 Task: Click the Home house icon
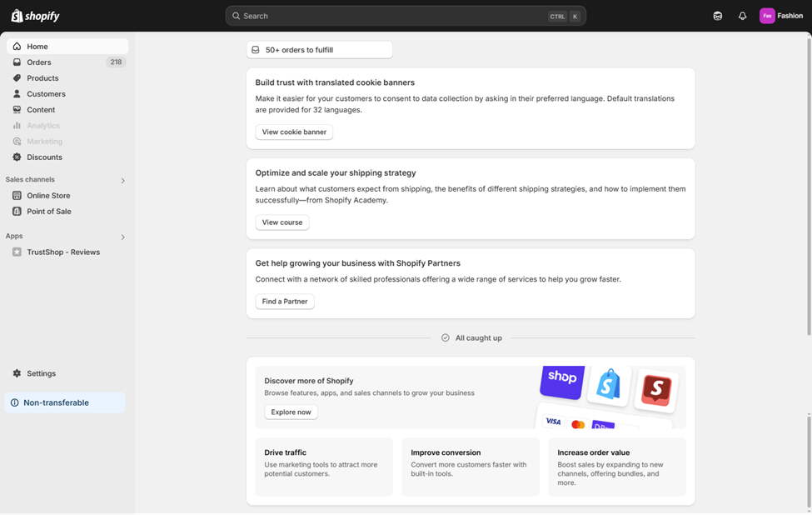(x=17, y=46)
